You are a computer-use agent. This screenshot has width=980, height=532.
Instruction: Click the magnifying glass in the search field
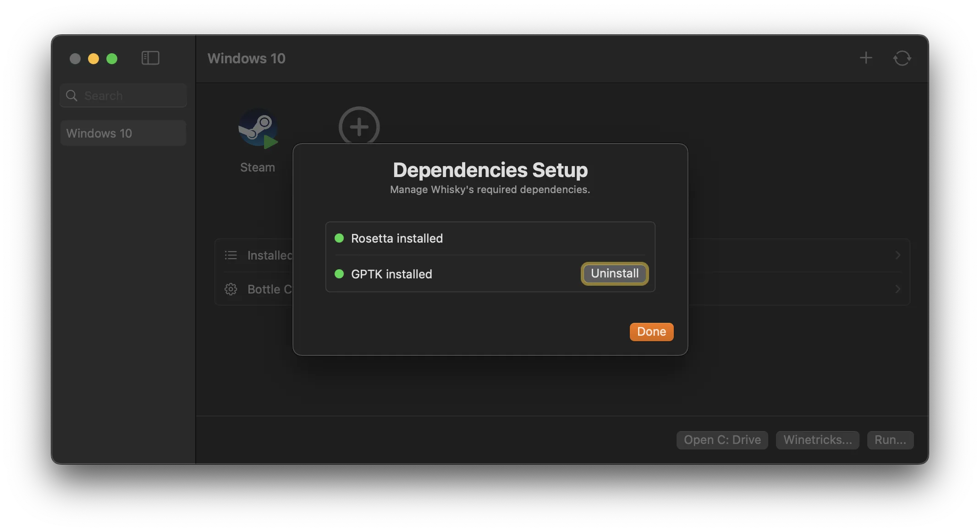72,95
